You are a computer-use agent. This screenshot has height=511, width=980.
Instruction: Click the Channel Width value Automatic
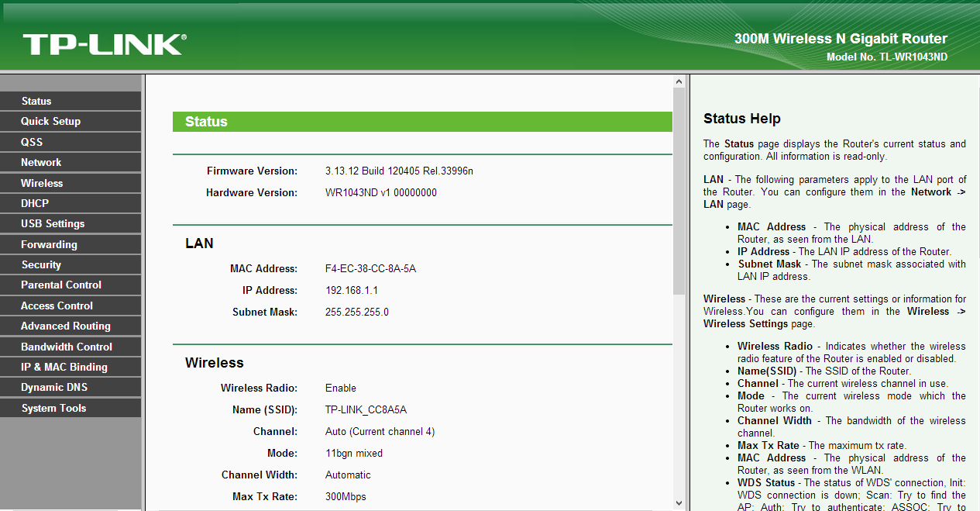pyautogui.click(x=348, y=475)
